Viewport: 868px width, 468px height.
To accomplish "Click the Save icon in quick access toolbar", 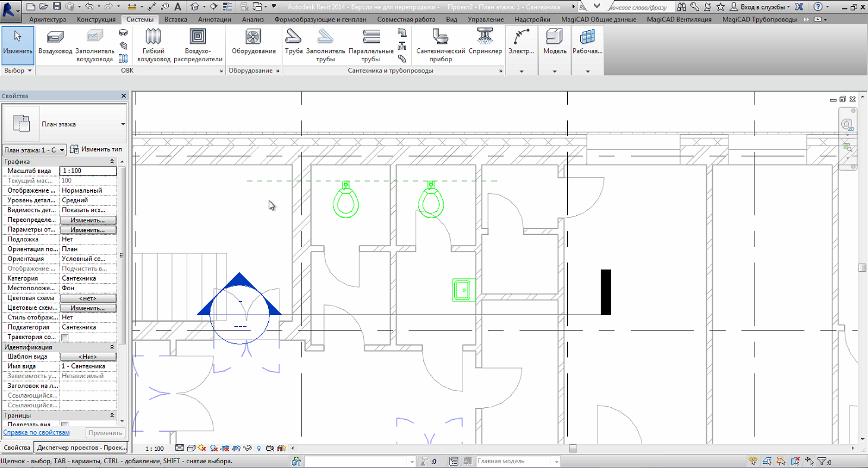I will 56,7.
